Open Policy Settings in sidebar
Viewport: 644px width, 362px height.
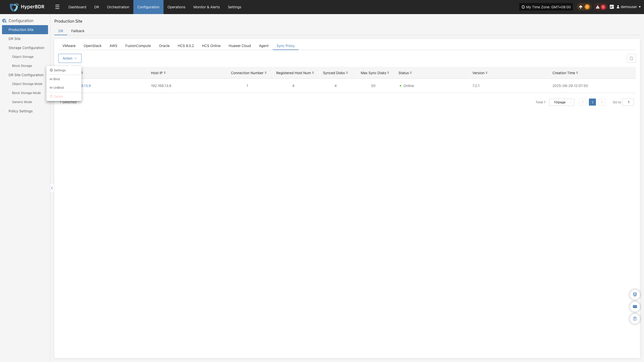[25, 111]
